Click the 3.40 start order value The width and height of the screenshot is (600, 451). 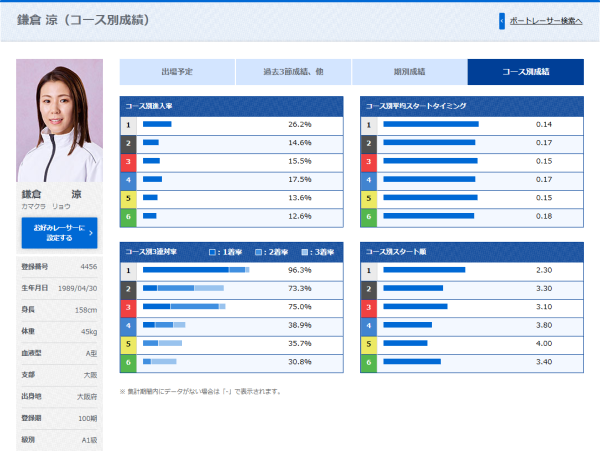coord(544,362)
